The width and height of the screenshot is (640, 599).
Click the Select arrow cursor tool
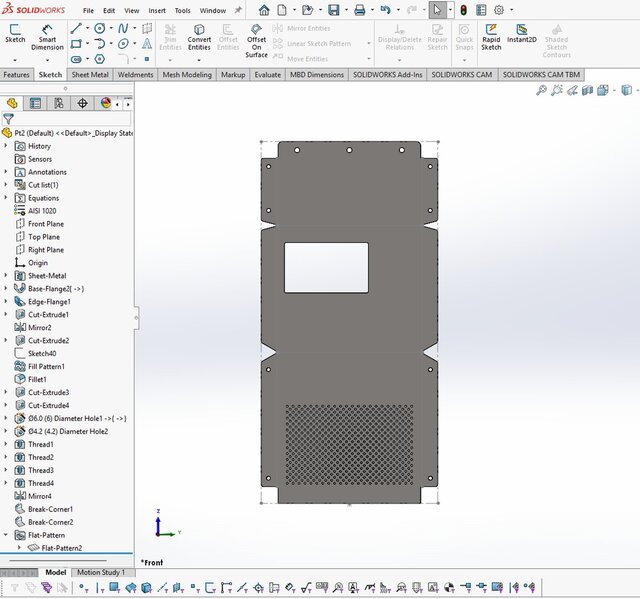click(437, 10)
